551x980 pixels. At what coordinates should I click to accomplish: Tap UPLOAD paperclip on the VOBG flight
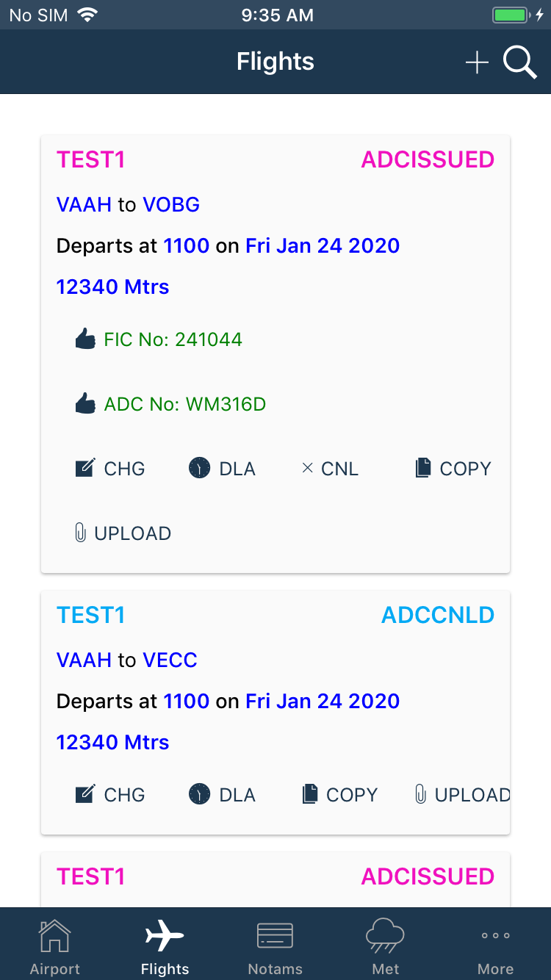pyautogui.click(x=123, y=533)
